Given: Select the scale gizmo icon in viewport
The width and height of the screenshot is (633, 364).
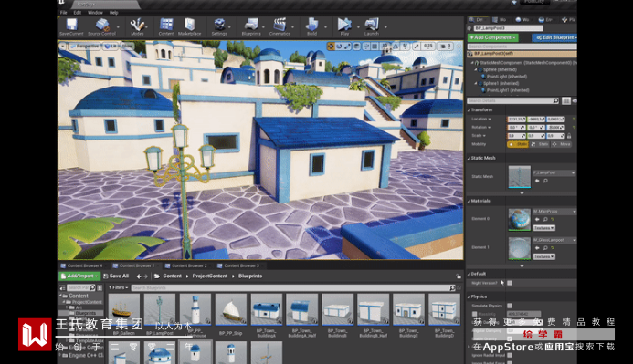Looking at the screenshot, I should tap(347, 47).
